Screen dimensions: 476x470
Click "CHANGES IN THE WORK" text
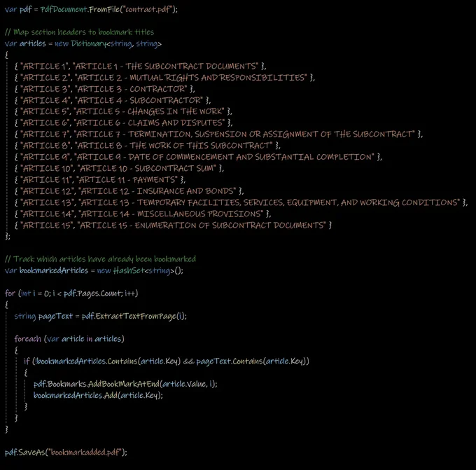(x=175, y=111)
